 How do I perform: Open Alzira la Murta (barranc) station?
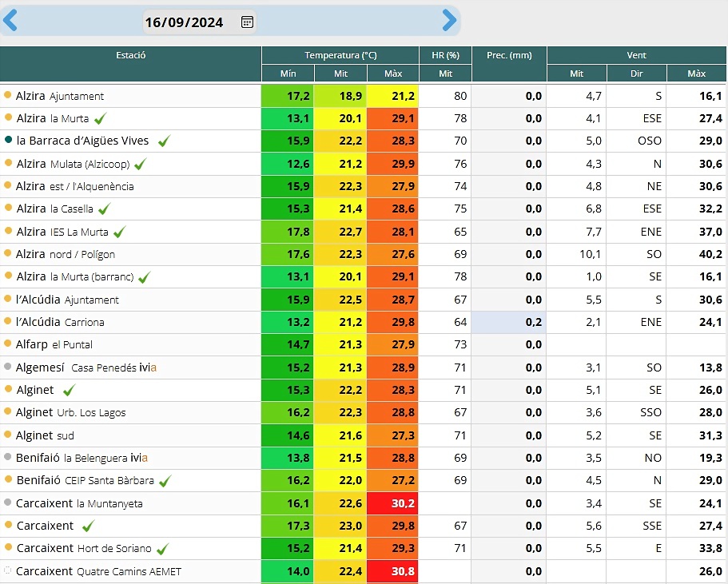point(75,276)
